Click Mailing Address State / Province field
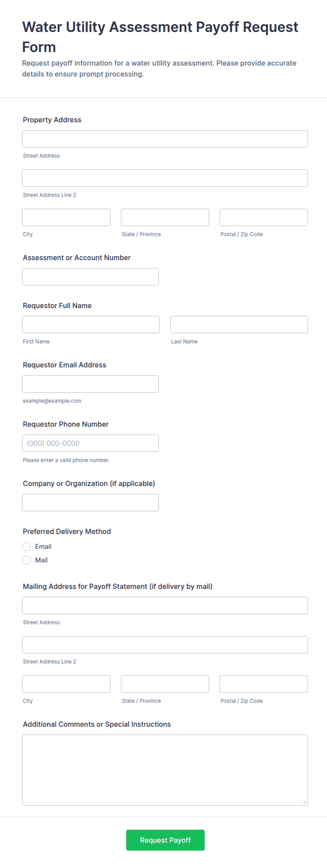Image resolution: width=327 pixels, height=868 pixels. (x=165, y=684)
